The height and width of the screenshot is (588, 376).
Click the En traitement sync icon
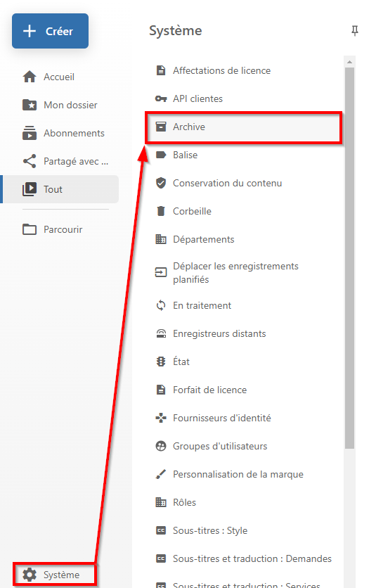click(161, 305)
